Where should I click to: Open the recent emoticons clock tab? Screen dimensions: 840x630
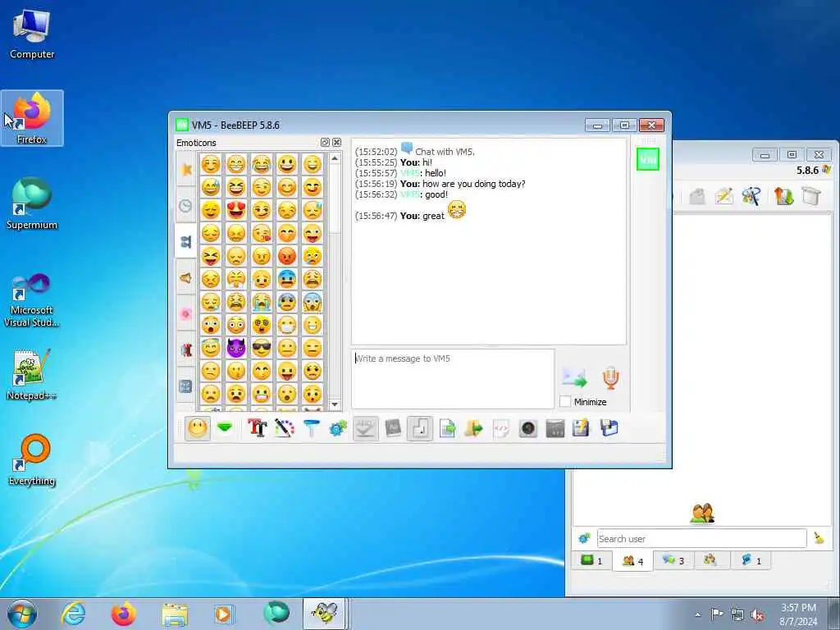coord(186,205)
